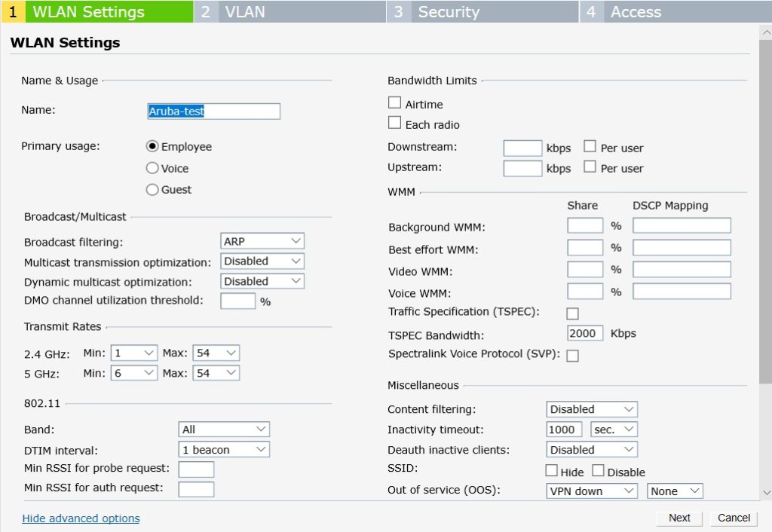
Task: Go to the Access step tab
Action: [x=675, y=11]
